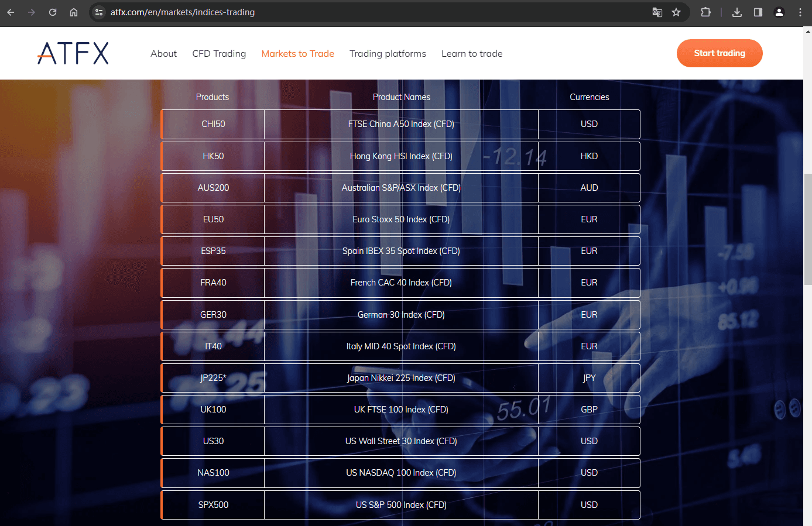Viewport: 812px width, 526px height.
Task: Click USD in the NAS100 row
Action: pyautogui.click(x=589, y=473)
